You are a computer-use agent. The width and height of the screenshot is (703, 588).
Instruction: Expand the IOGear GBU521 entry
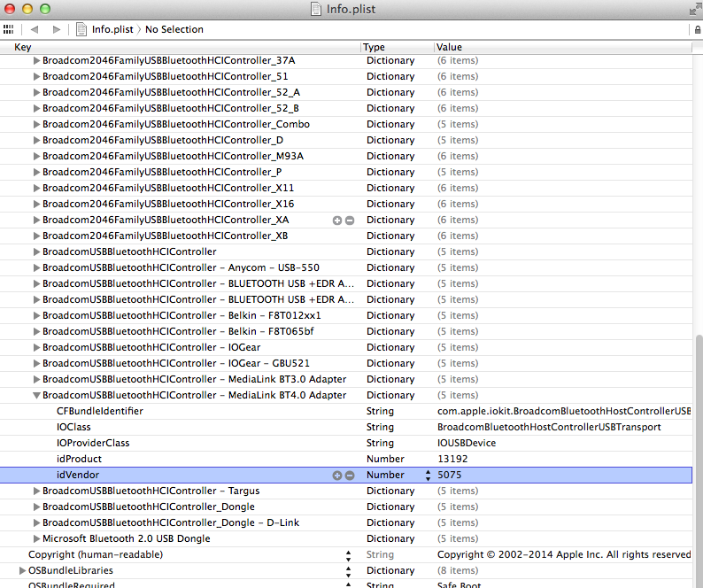tap(37, 363)
